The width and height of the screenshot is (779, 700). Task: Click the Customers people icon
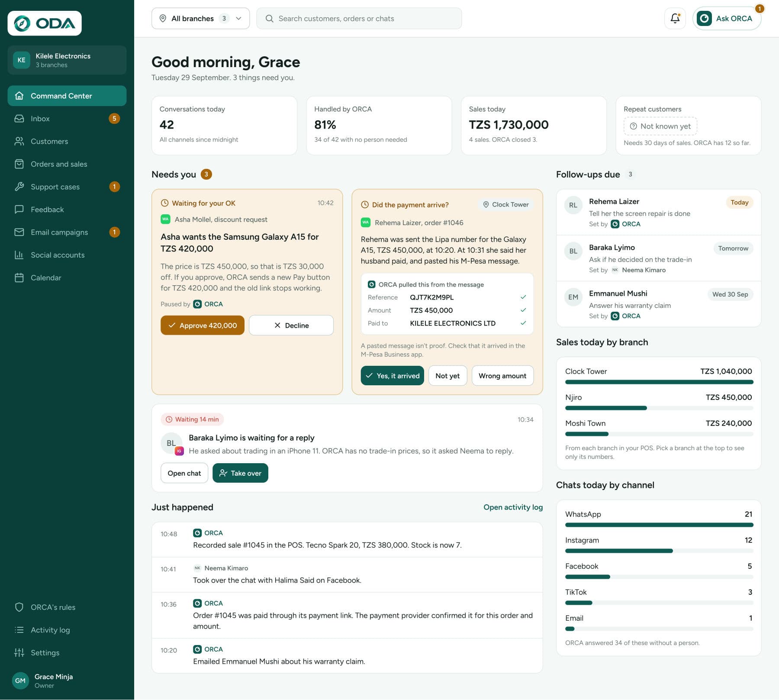tap(19, 142)
